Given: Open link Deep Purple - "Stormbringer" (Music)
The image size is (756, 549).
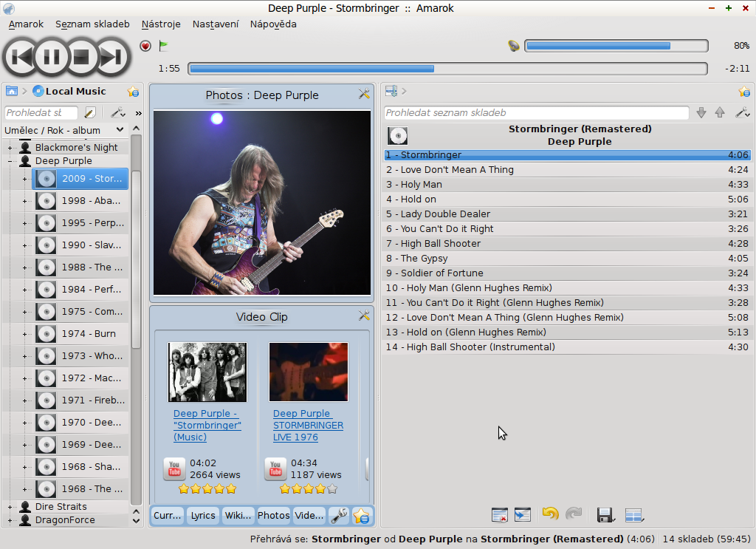Looking at the screenshot, I should coord(207,426).
